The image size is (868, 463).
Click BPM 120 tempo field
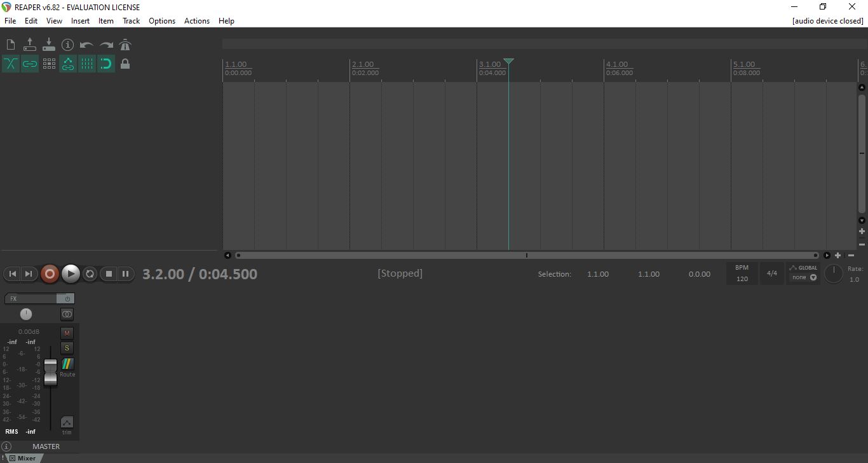tap(742, 273)
